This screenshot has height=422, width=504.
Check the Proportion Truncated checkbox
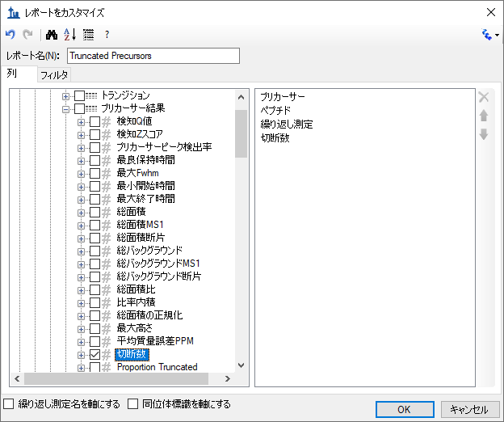pos(94,367)
